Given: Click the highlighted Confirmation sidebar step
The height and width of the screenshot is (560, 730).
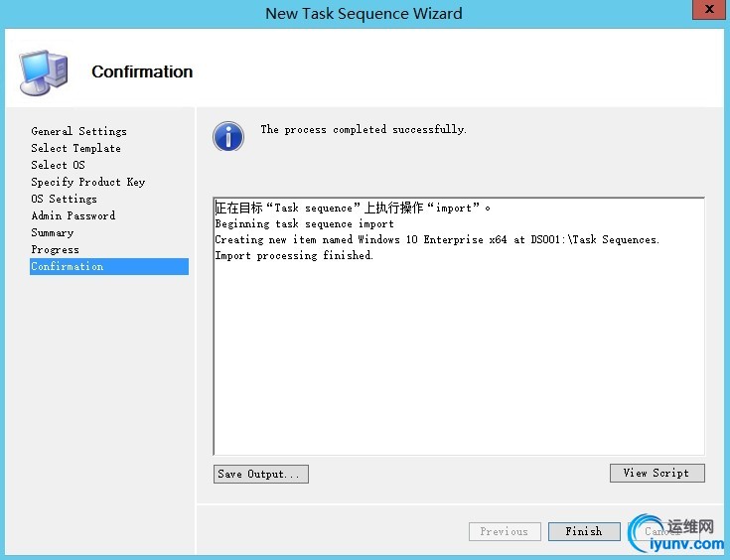Looking at the screenshot, I should (x=68, y=266).
